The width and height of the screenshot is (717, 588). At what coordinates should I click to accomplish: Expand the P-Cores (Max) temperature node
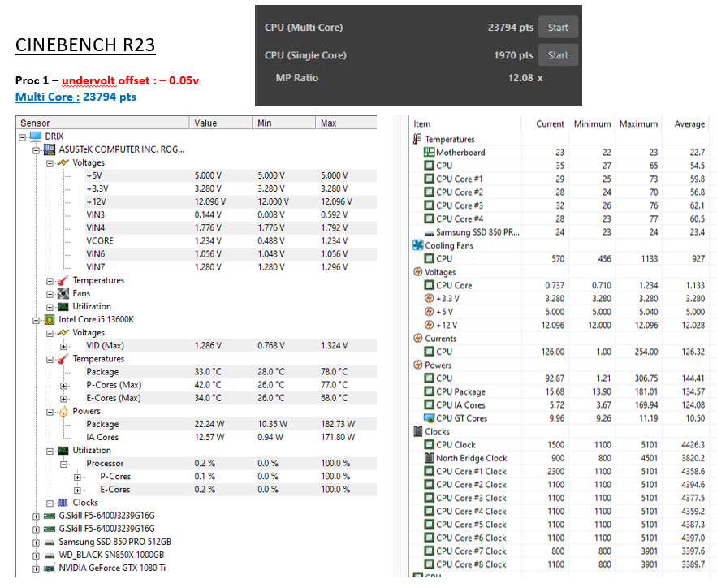tap(63, 386)
